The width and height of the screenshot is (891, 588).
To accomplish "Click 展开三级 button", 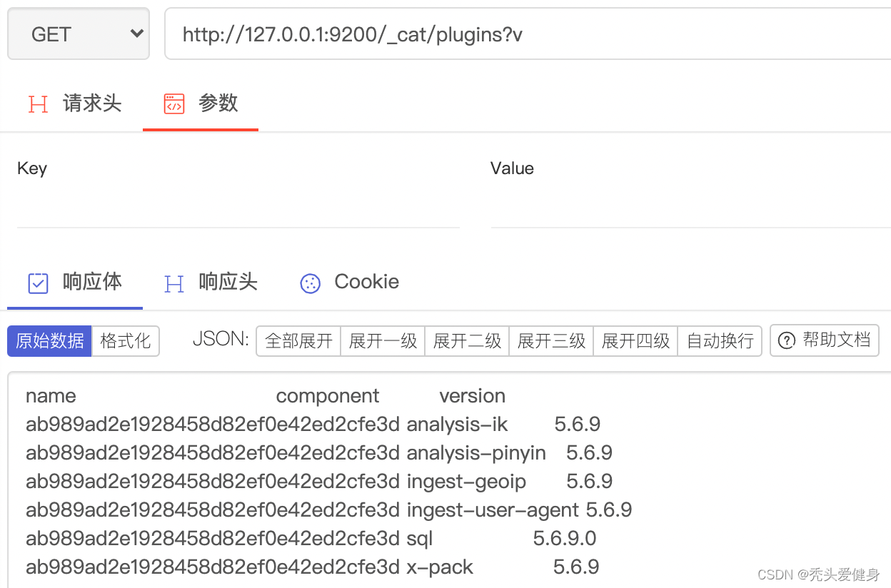I will tap(551, 341).
